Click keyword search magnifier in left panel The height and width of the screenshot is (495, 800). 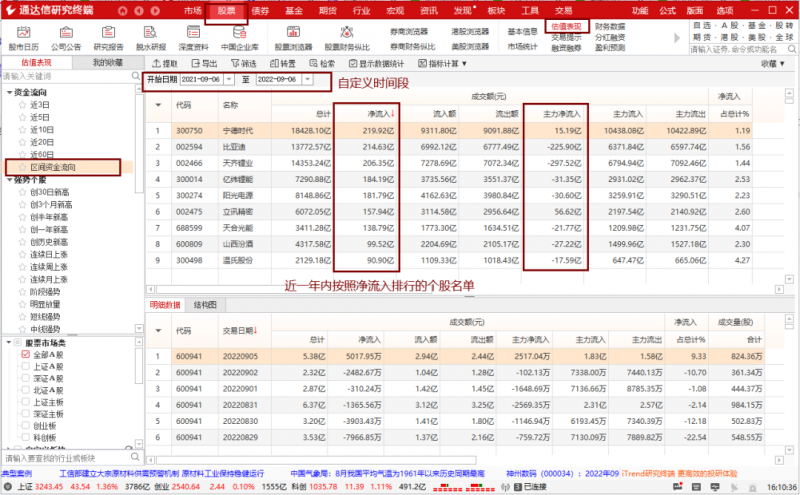pos(136,76)
